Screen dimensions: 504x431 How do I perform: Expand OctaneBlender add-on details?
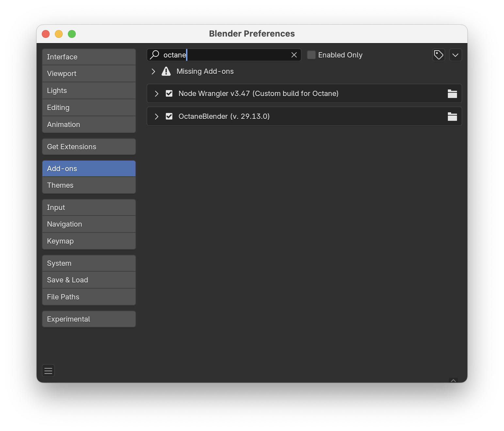coord(156,117)
